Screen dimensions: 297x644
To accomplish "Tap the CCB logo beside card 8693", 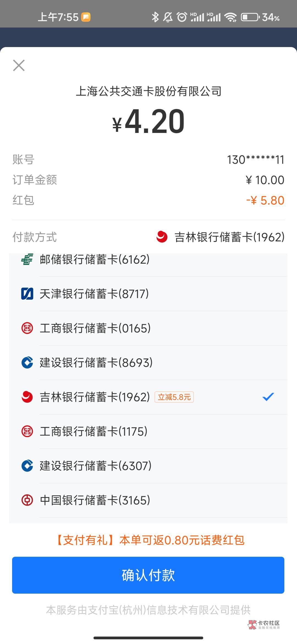I will coord(27,362).
